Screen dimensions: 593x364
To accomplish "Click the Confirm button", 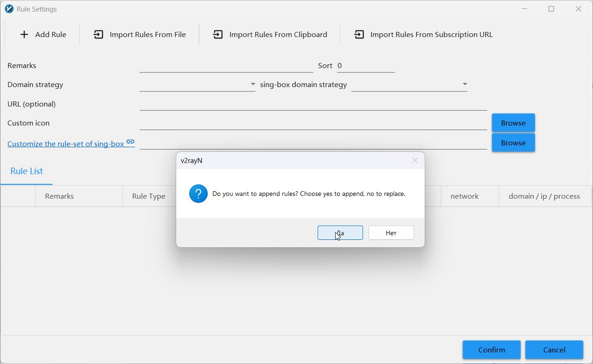I will pyautogui.click(x=491, y=350).
